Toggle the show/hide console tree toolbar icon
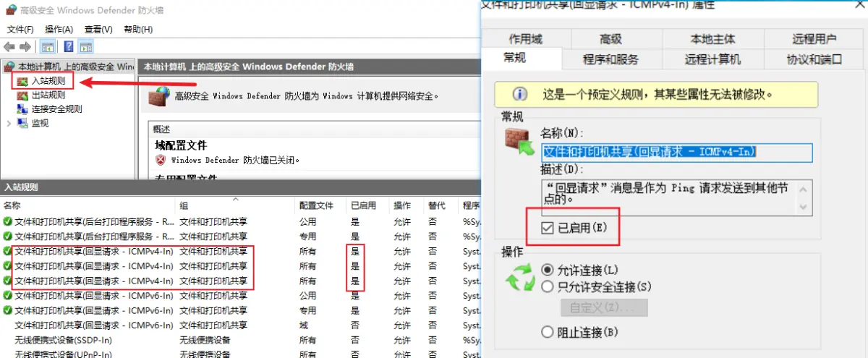The width and height of the screenshot is (868, 358). 48,47
